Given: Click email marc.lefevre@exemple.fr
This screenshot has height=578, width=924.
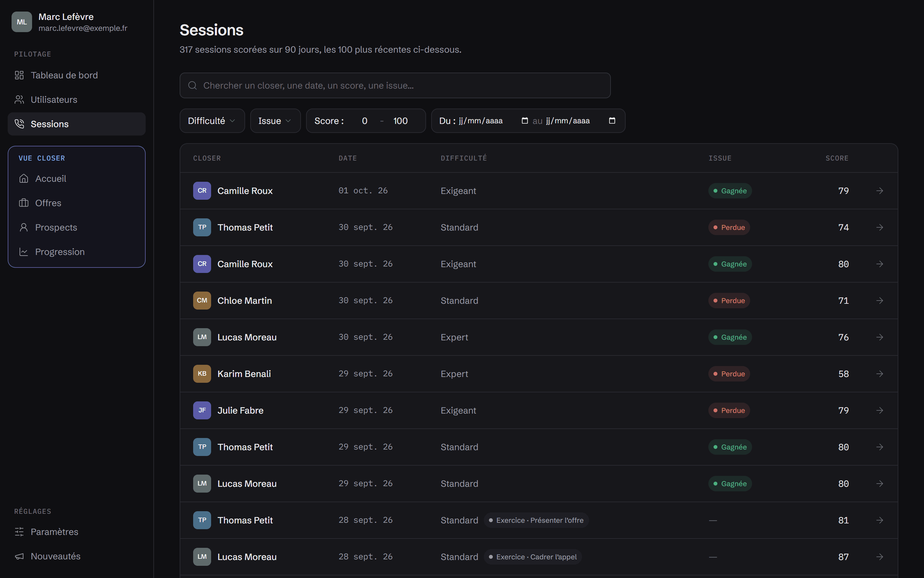Looking at the screenshot, I should pos(83,28).
